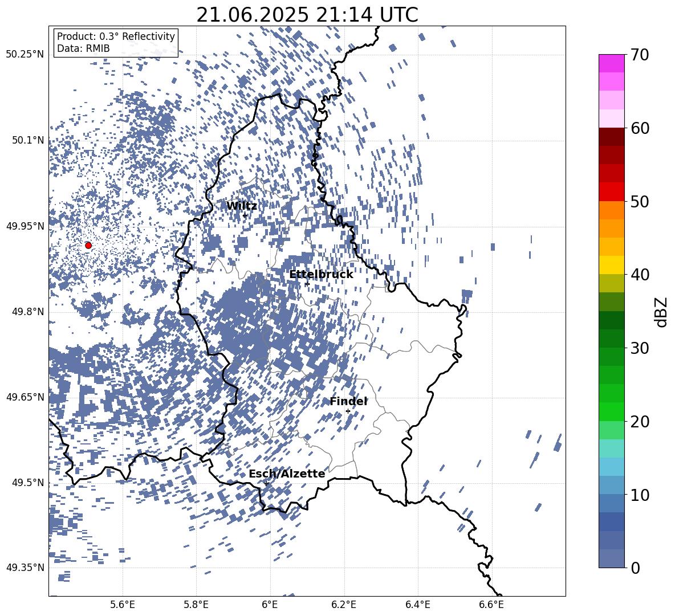Click the 0 value on colorbar
Screen dimensions: 675x616
tap(635, 568)
